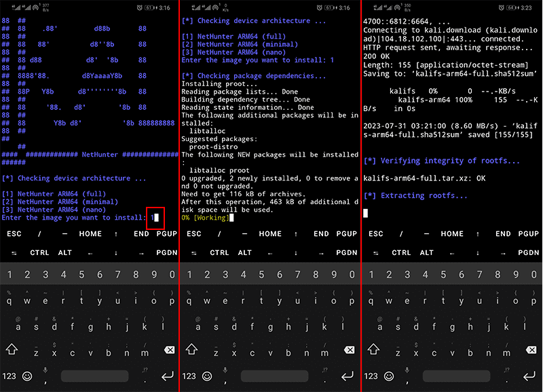543x392 pixels.
Task: Select '[2] NetHunter ARM64 (minimal)' line on banner phone
Action: point(60,201)
